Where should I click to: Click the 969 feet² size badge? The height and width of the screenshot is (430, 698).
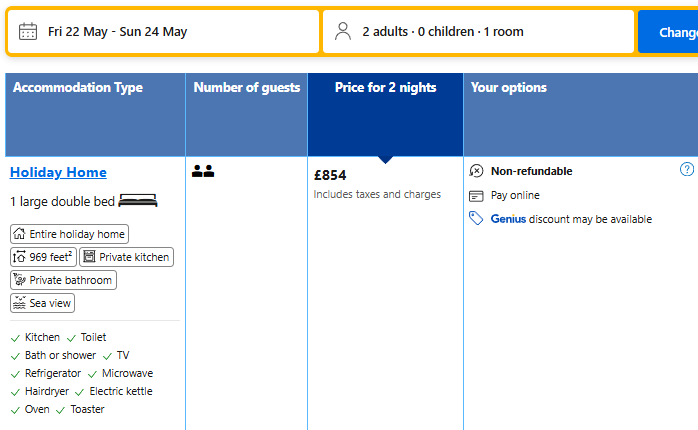pyautogui.click(x=42, y=257)
